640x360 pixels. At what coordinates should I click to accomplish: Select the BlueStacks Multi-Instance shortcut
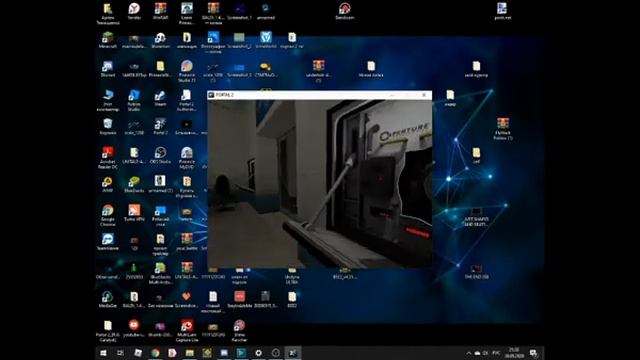tap(160, 273)
